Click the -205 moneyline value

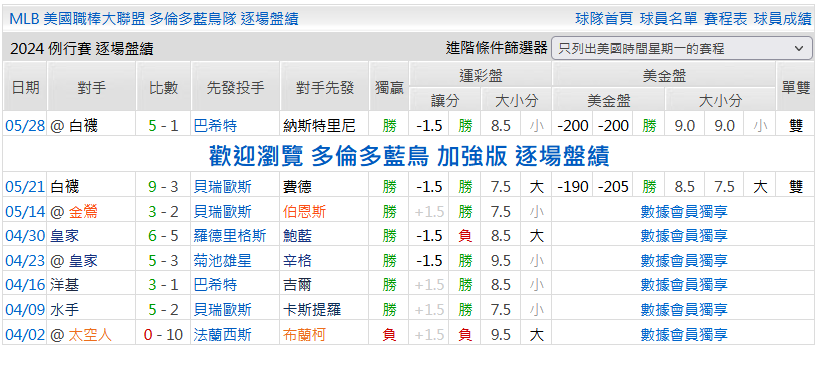pyautogui.click(x=613, y=186)
